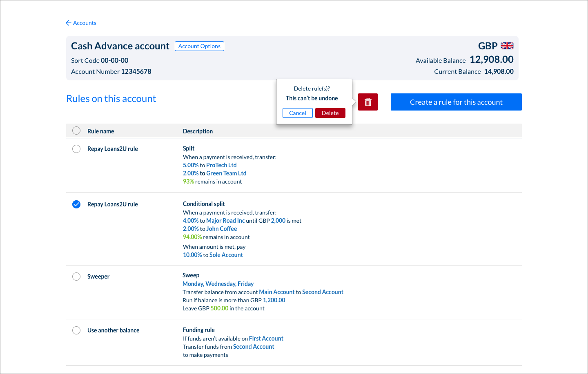Open the ProTech Ltd link

tap(221, 165)
